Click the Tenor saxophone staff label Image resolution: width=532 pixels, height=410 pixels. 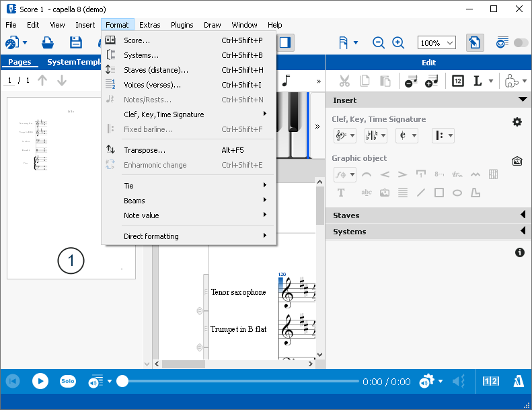pyautogui.click(x=238, y=292)
